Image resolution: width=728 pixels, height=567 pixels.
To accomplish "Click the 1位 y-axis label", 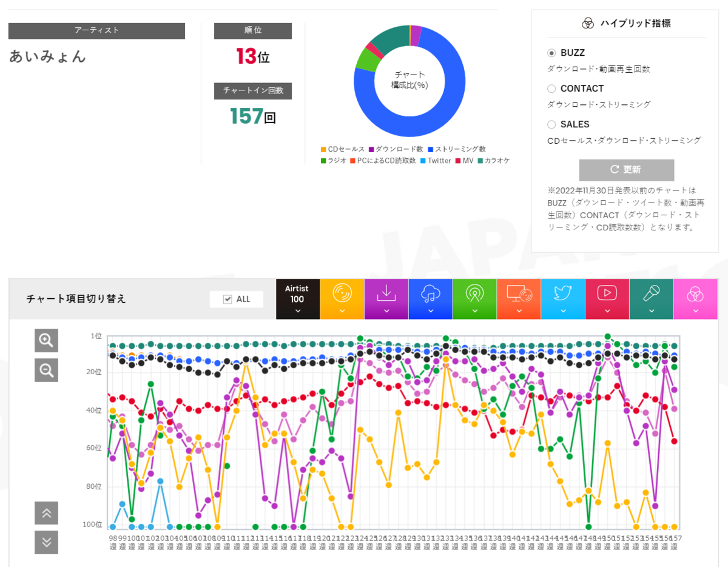I will (96, 336).
